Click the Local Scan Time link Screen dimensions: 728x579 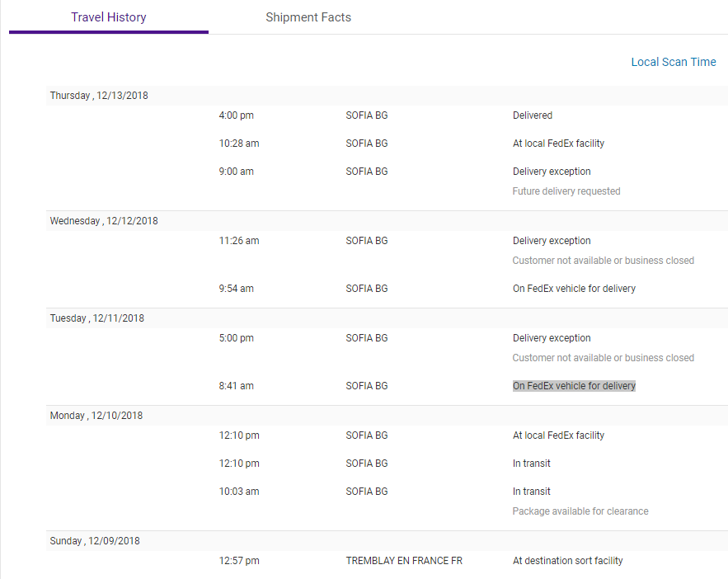(674, 62)
